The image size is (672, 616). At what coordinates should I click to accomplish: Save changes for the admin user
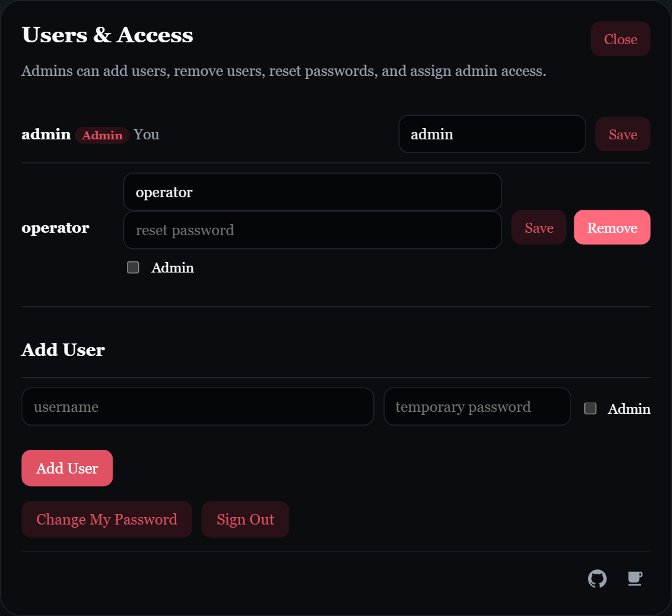(x=623, y=134)
